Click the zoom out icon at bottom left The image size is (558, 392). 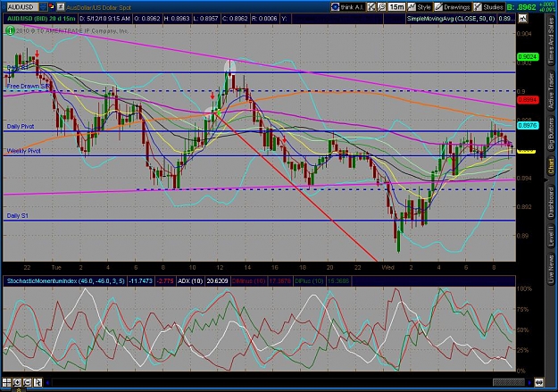(x=28, y=383)
